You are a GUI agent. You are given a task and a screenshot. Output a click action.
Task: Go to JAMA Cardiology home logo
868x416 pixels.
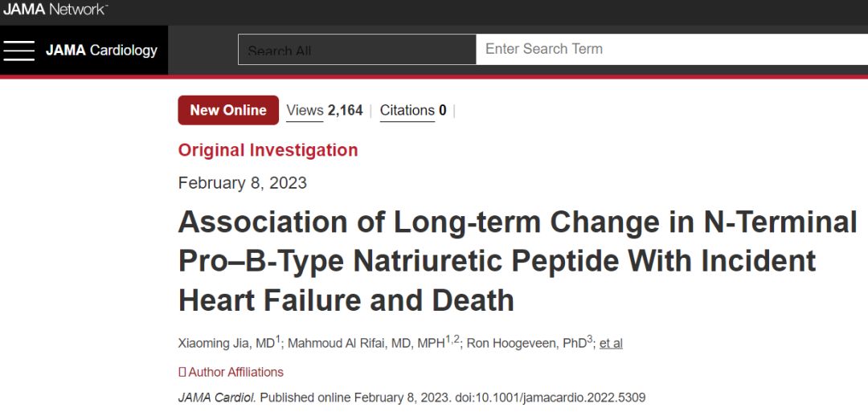click(x=101, y=51)
